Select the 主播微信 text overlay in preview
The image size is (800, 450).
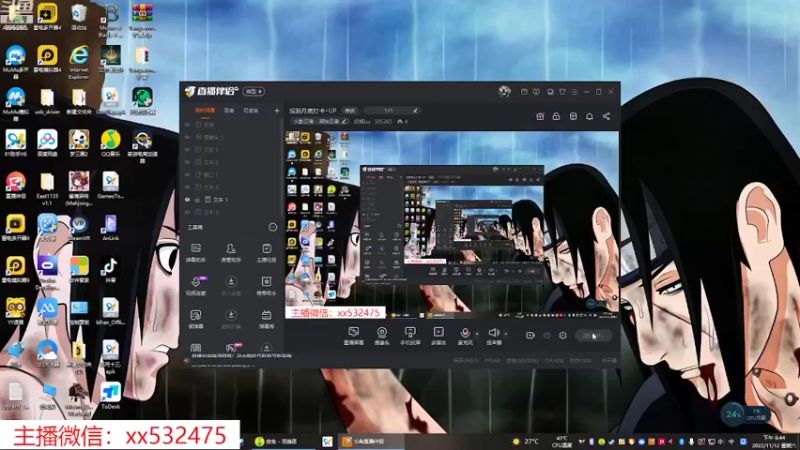coord(335,312)
